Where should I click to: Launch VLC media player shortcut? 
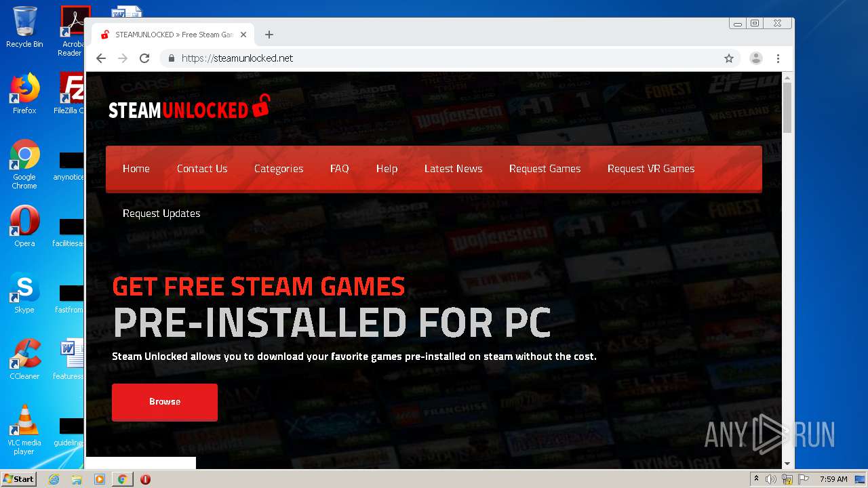(24, 430)
